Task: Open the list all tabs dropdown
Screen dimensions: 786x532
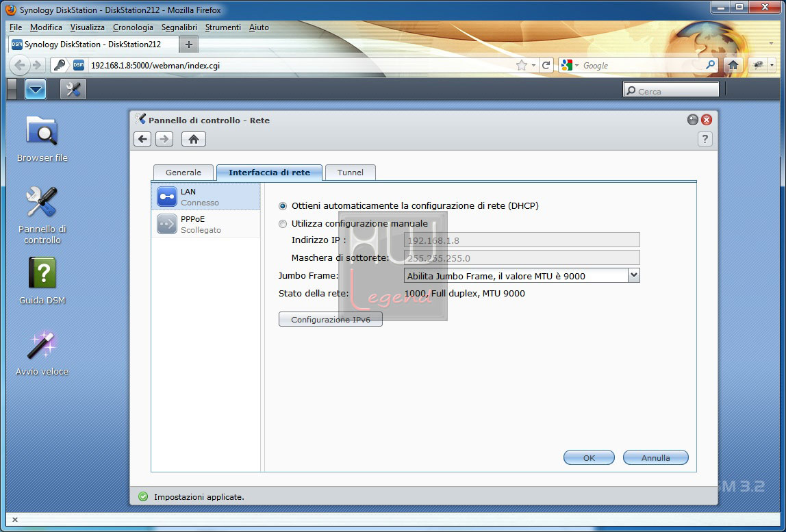Action: point(772,44)
